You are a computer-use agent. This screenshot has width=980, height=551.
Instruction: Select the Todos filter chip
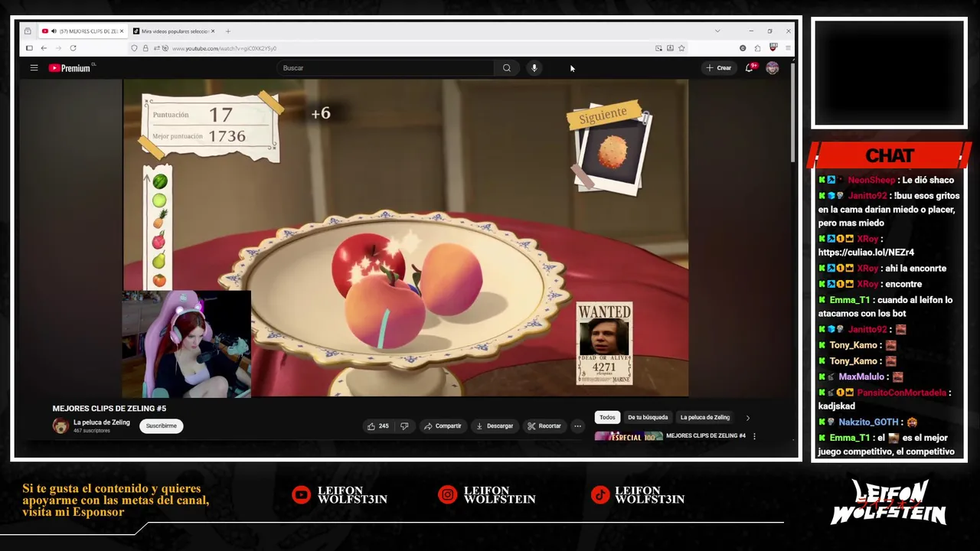click(x=607, y=418)
